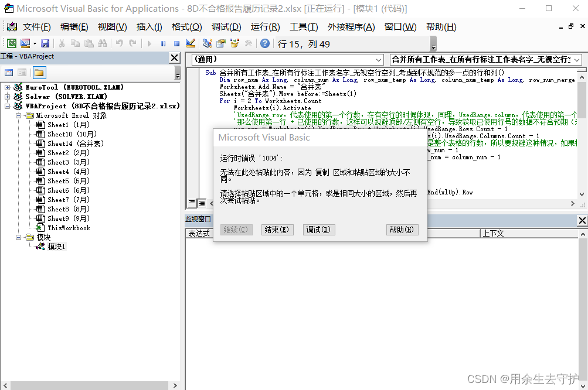
Task: Open Properties Window toolbar icon
Action: (221, 43)
